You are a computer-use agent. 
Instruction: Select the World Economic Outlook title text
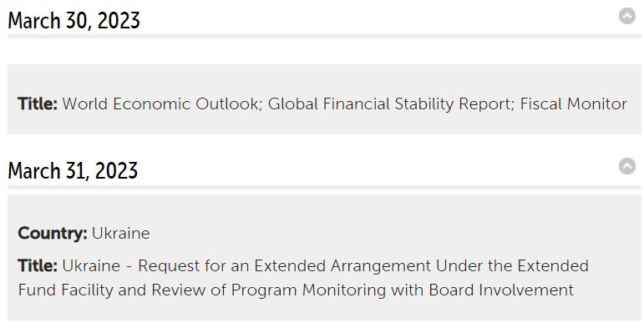(162, 103)
